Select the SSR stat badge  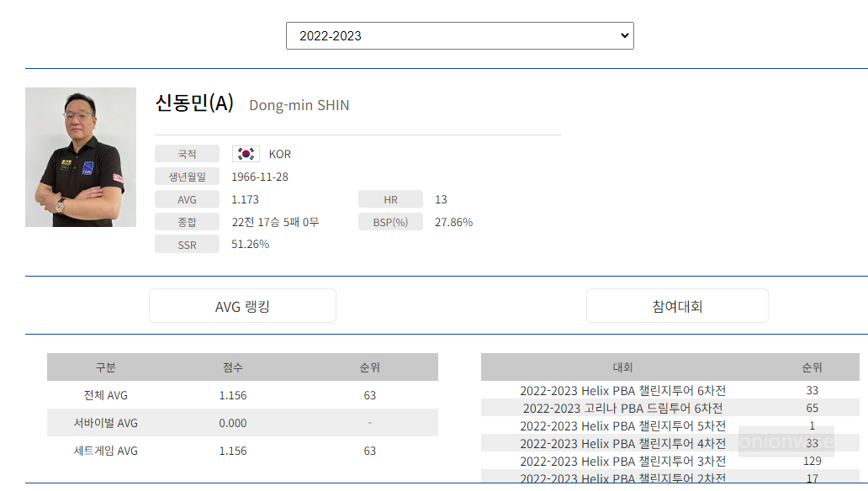tap(187, 244)
